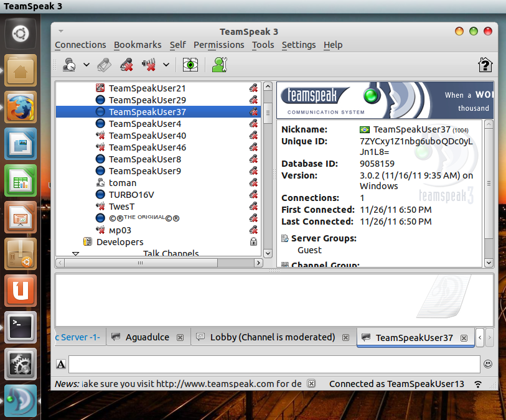The image size is (506, 420).
Task: Open the Settings menu
Action: tap(299, 45)
